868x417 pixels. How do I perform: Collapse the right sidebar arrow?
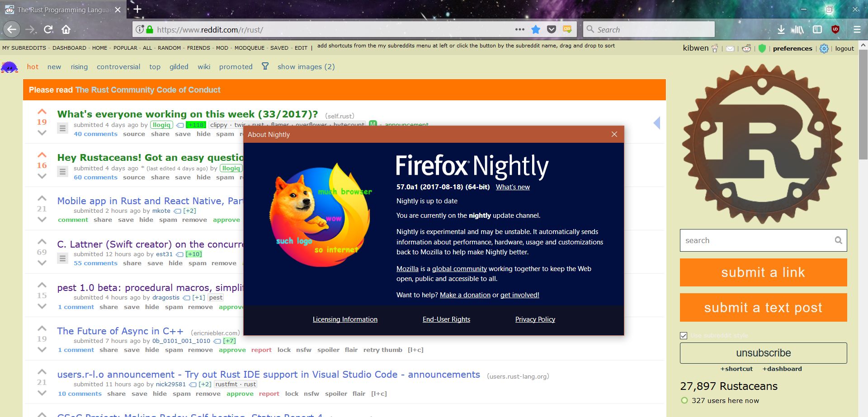[x=657, y=122]
